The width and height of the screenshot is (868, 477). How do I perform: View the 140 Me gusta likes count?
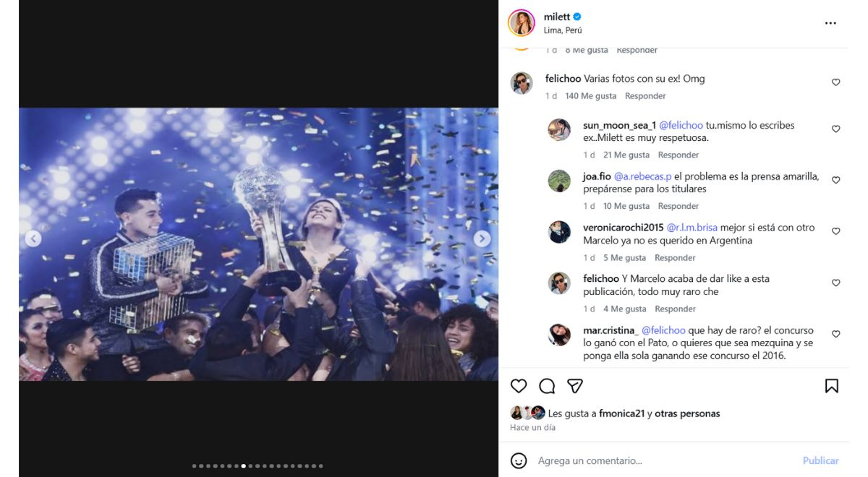coord(590,96)
